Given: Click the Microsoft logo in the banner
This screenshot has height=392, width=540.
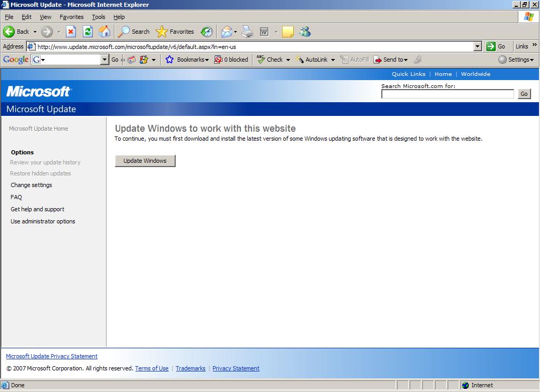Looking at the screenshot, I should 38,91.
